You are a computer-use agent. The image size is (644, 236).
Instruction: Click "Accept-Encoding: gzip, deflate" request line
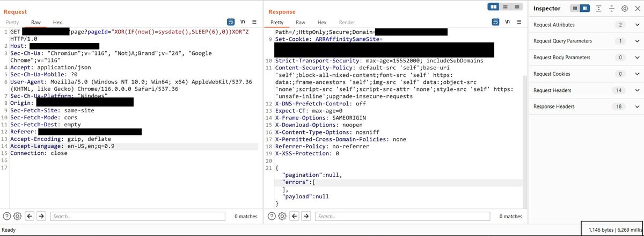pyautogui.click(x=61, y=139)
